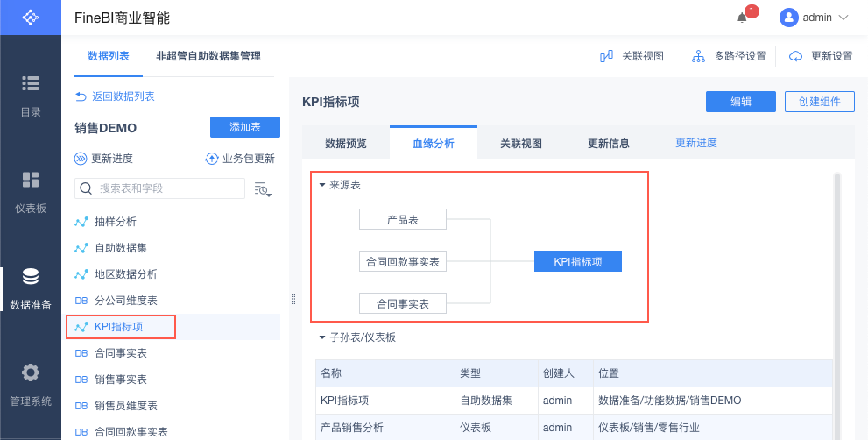This screenshot has height=440, width=868.
Task: Click the 更新设置 cloud update icon
Action: pyautogui.click(x=795, y=56)
